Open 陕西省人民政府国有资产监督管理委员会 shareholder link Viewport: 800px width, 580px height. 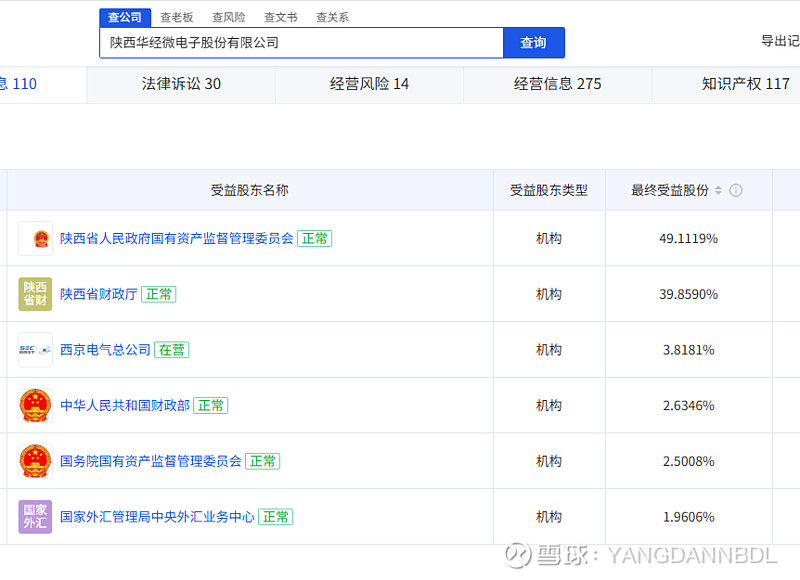coord(177,238)
